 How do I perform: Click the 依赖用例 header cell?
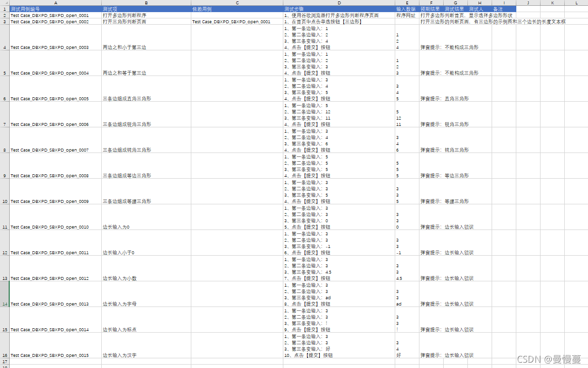tap(237, 9)
